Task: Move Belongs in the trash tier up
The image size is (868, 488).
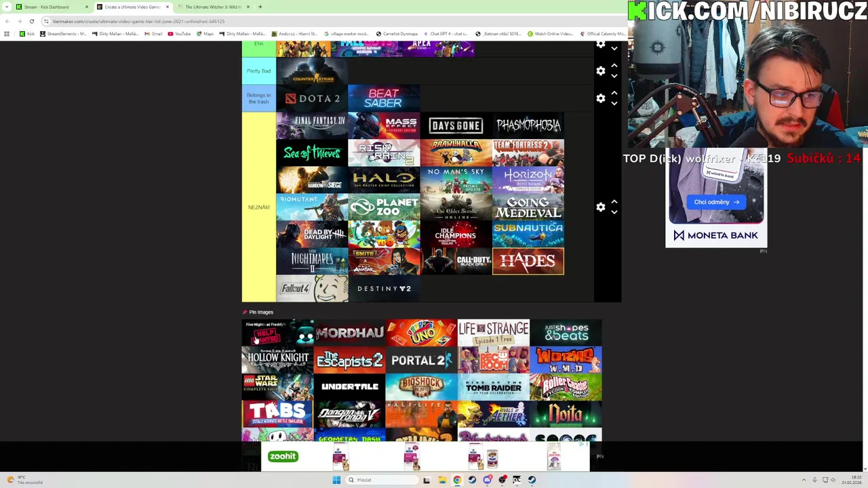Action: (614, 93)
